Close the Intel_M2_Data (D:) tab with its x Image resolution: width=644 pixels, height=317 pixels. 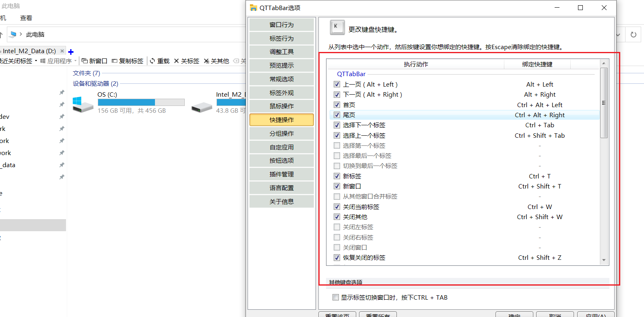(x=62, y=51)
